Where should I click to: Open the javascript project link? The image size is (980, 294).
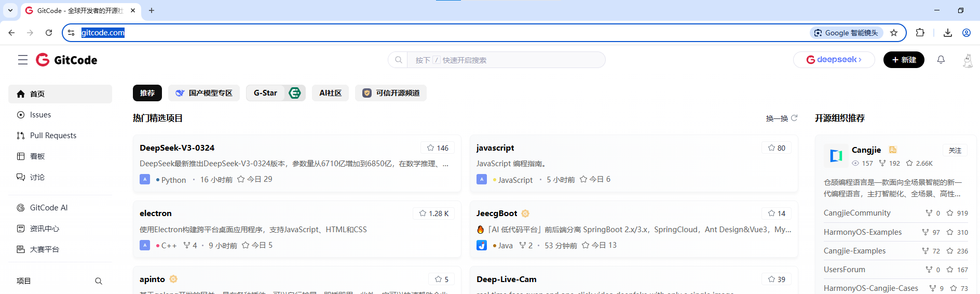(x=495, y=148)
